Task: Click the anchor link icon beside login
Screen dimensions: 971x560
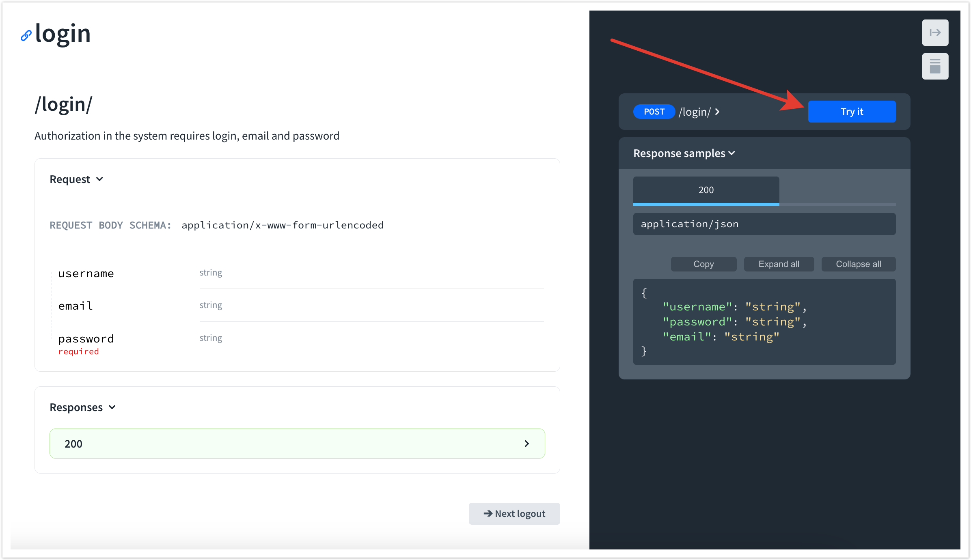Action: click(26, 36)
